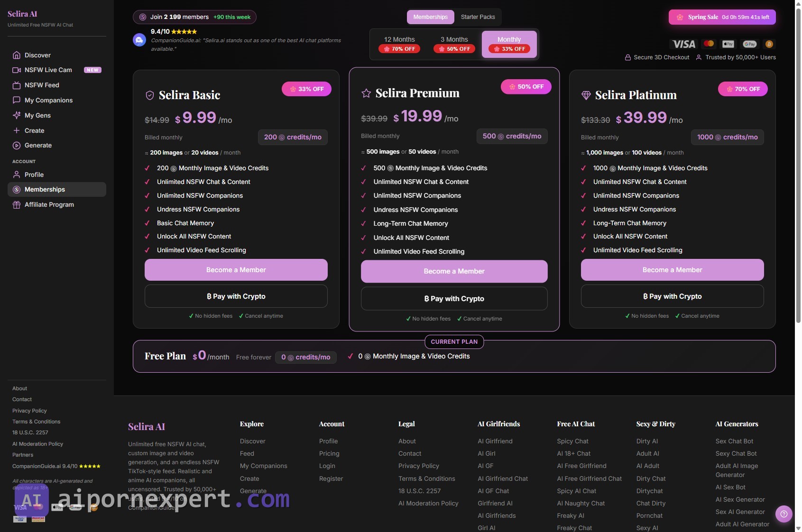802x532 pixels.
Task: Open About link in sidebar footer
Action: 19,388
